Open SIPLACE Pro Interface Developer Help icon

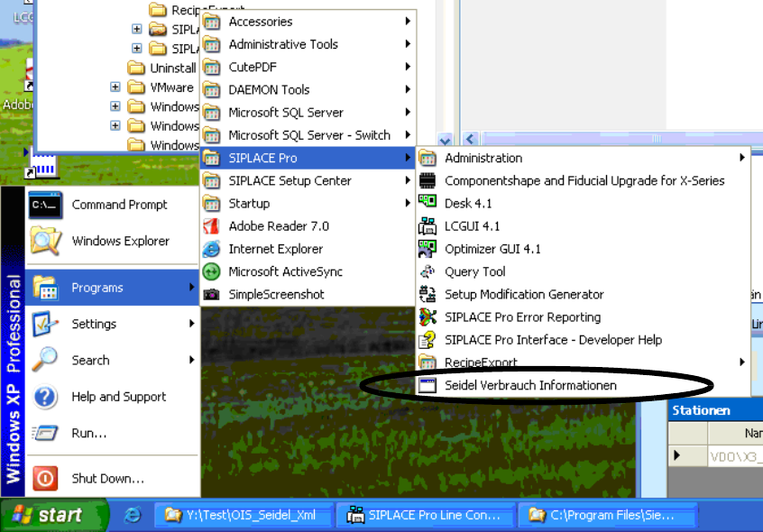click(x=427, y=339)
